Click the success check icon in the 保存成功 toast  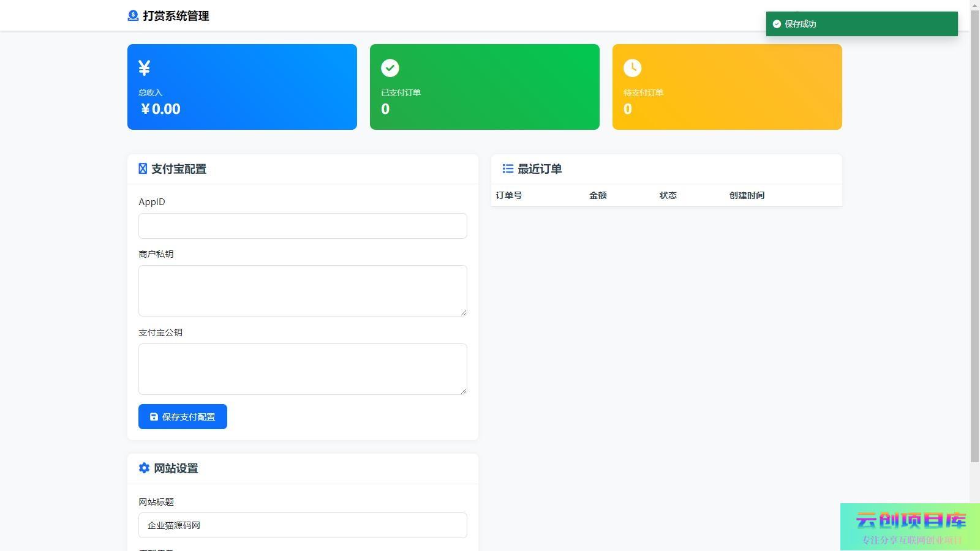[x=777, y=24]
